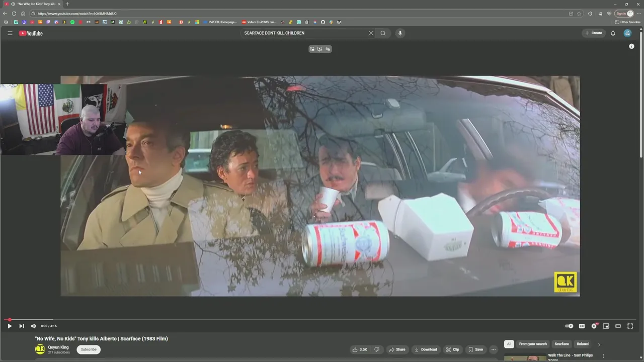Viewport: 644px width, 362px height.
Task: Open a new browser tab
Action: click(67, 4)
